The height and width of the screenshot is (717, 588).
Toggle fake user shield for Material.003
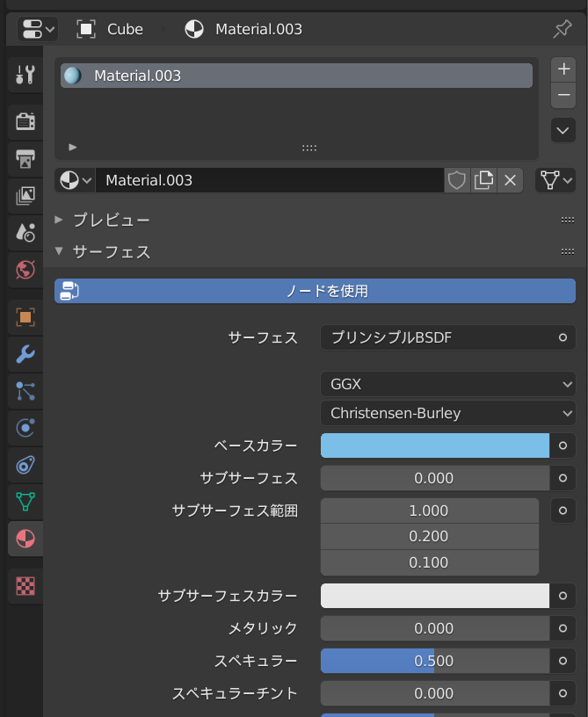point(457,180)
